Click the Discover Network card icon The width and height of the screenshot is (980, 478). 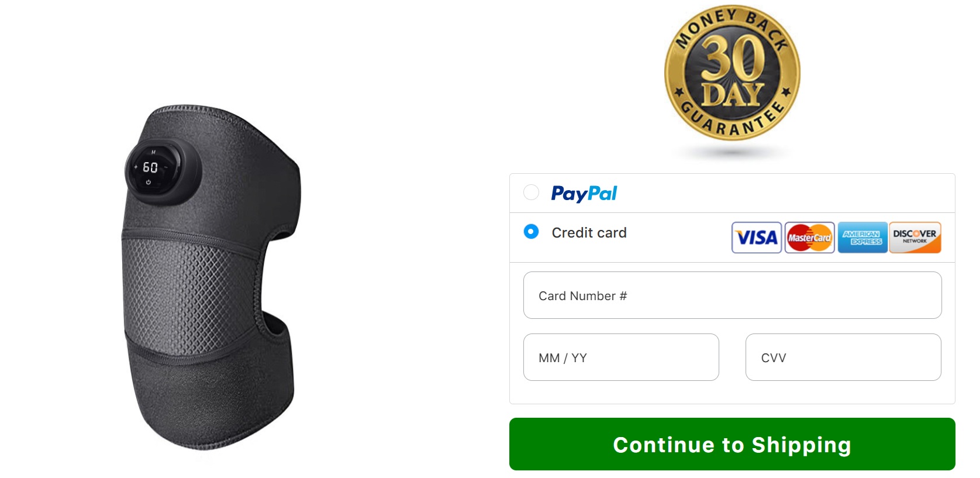click(915, 238)
